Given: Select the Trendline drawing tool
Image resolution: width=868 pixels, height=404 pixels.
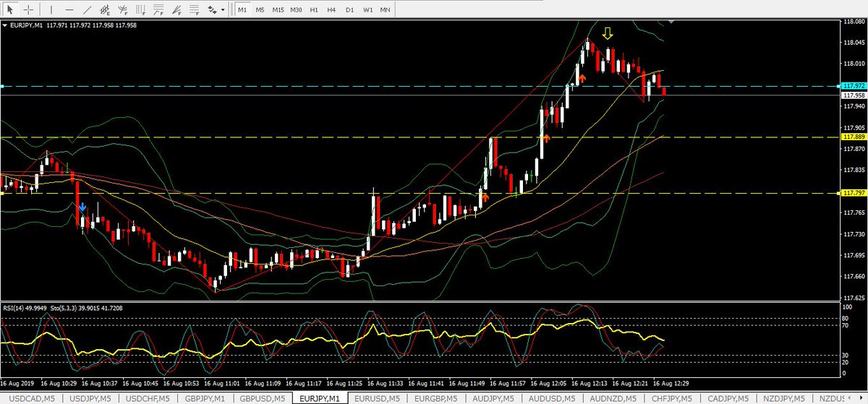Looking at the screenshot, I should (x=88, y=9).
